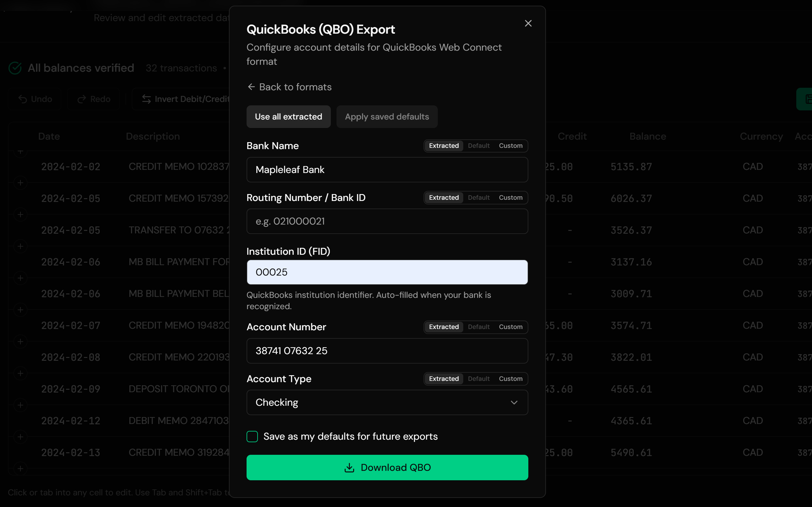The image size is (812, 507).
Task: Add row above 2024-02-08 CREDIT MEMO
Action: pos(20,342)
